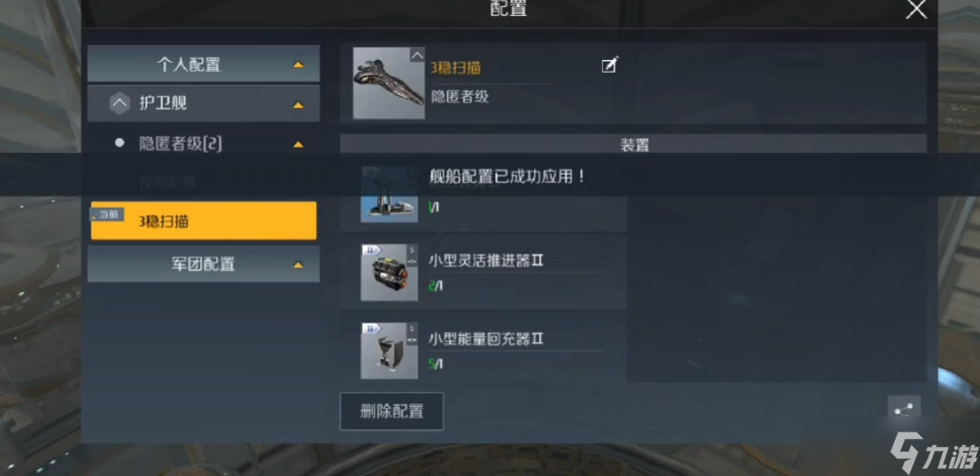The width and height of the screenshot is (980, 476).
Task: Click the share icon at bottom right
Action: click(904, 410)
